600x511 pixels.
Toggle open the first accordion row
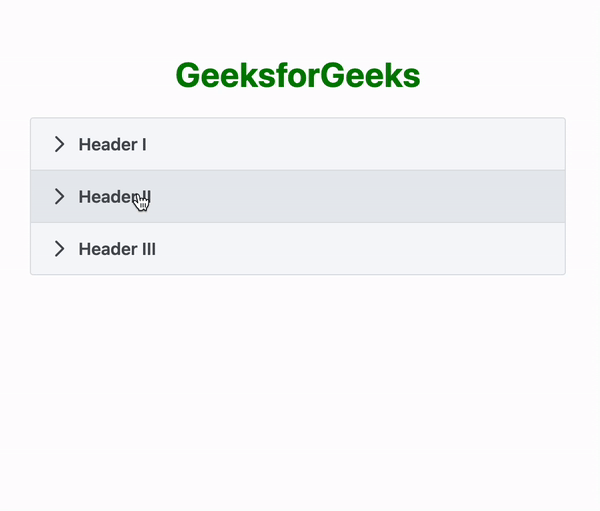[x=298, y=144]
